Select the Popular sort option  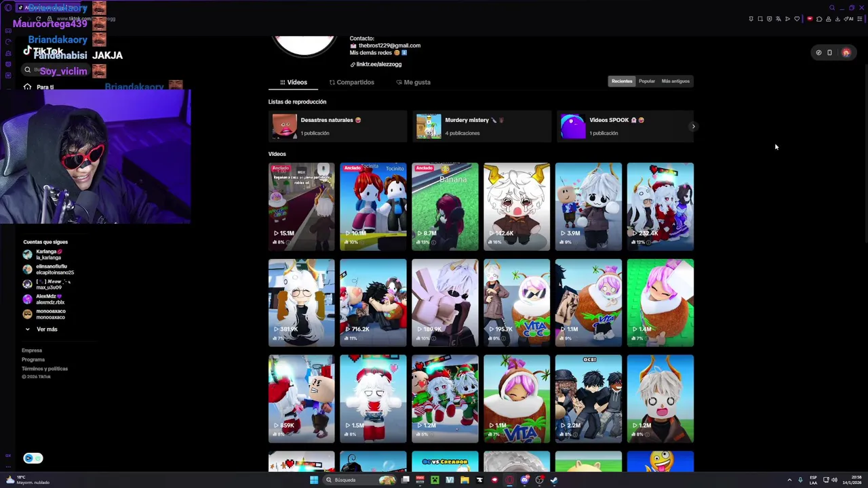click(647, 81)
